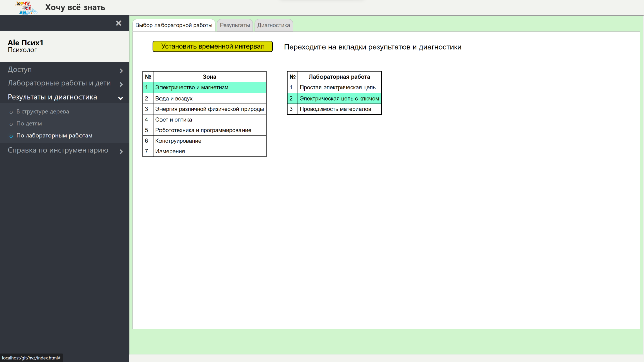Choose Энергия различной физической природы zone
Image resolution: width=644 pixels, height=362 pixels.
(x=209, y=109)
